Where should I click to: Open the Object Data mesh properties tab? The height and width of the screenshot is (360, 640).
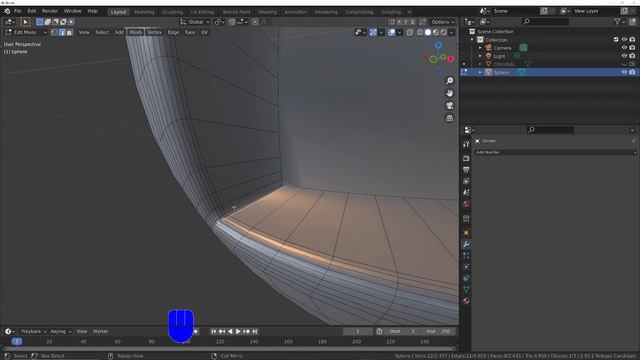coord(466,289)
